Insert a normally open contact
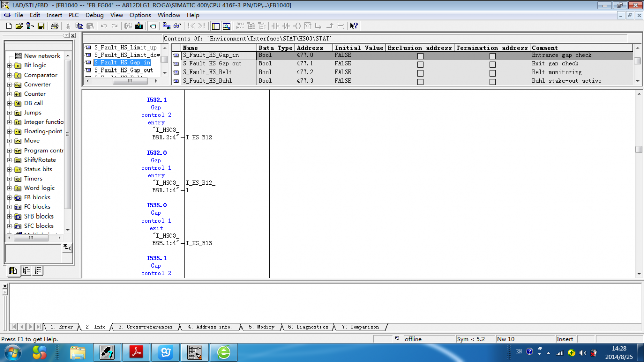644x362 pixels. pos(275,26)
